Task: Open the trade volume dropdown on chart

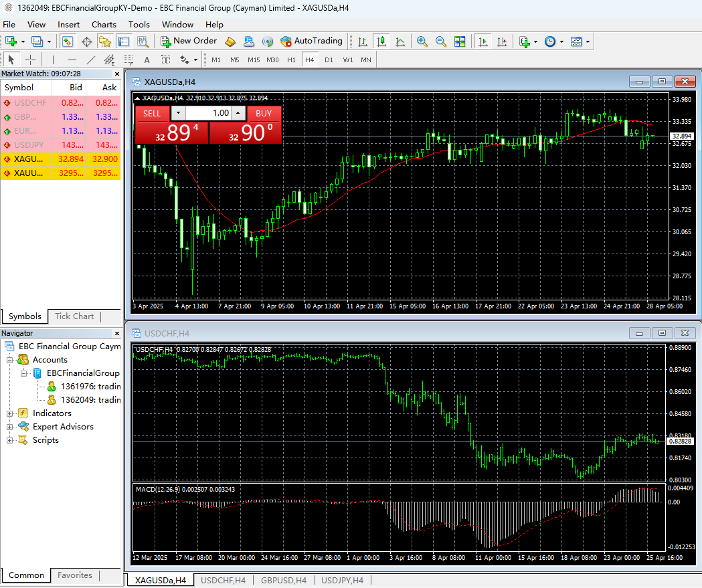Action: tap(178, 113)
